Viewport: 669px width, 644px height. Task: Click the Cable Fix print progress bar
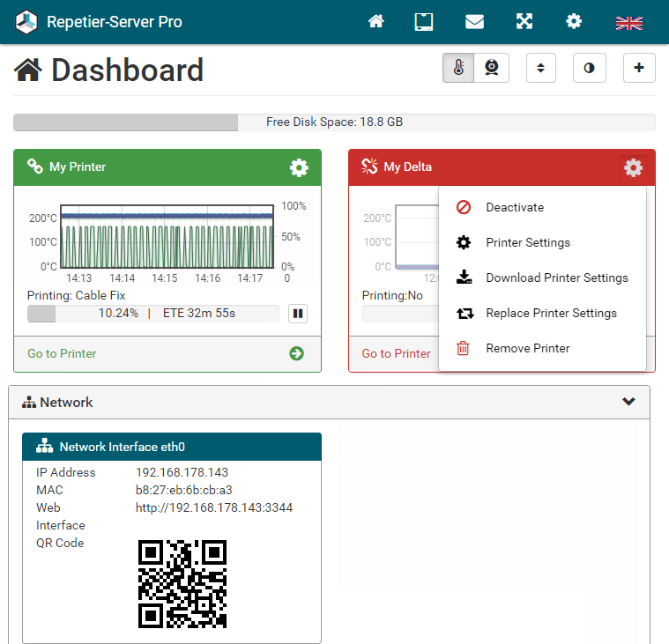click(152, 313)
